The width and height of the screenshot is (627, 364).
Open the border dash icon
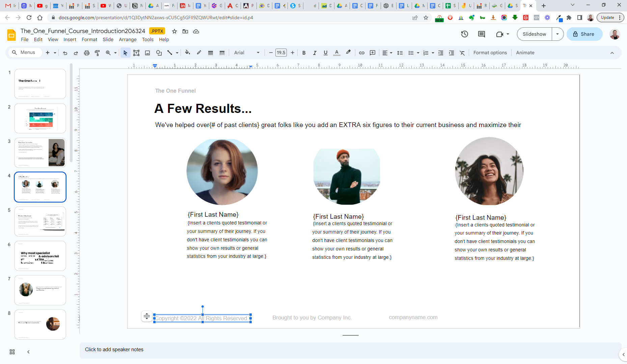click(x=222, y=53)
